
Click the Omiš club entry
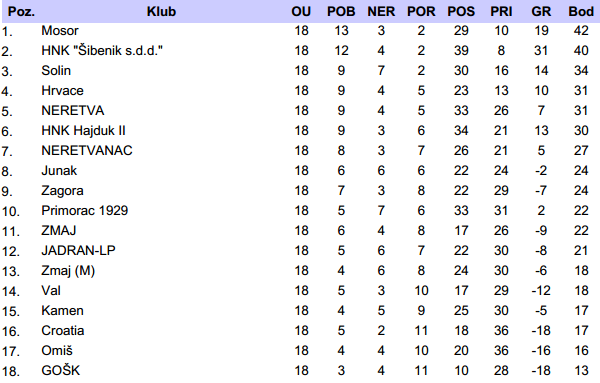[x=57, y=350]
